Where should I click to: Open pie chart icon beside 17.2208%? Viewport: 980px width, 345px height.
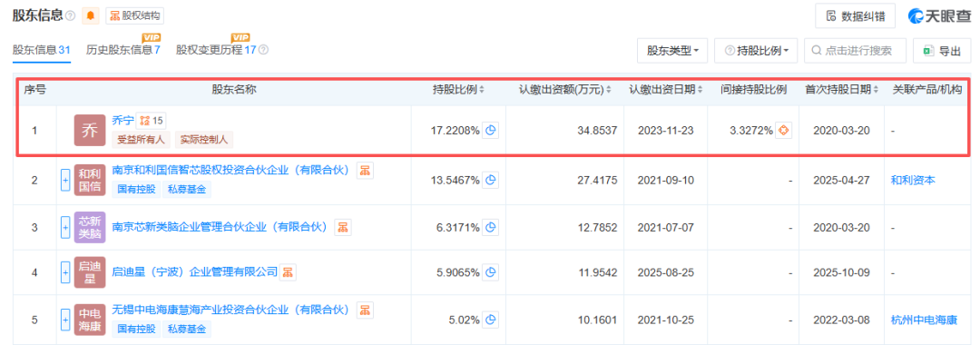click(491, 131)
